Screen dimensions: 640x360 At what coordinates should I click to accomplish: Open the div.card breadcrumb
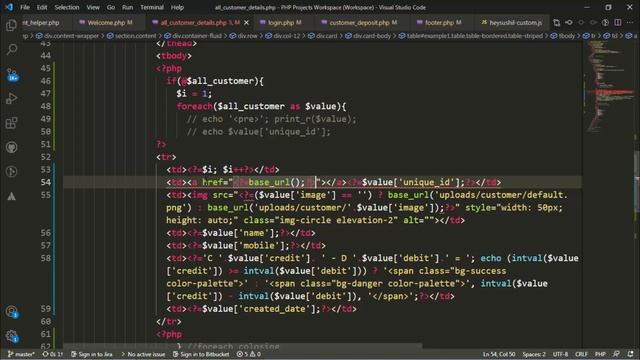[322, 36]
